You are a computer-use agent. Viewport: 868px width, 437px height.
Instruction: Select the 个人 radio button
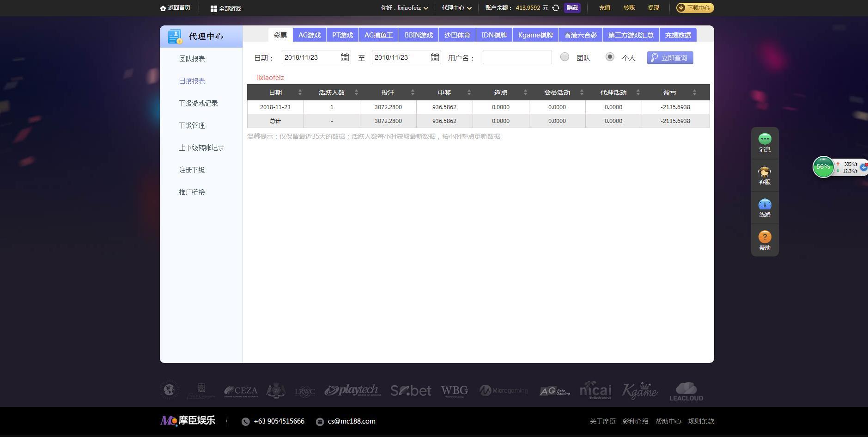[610, 57]
